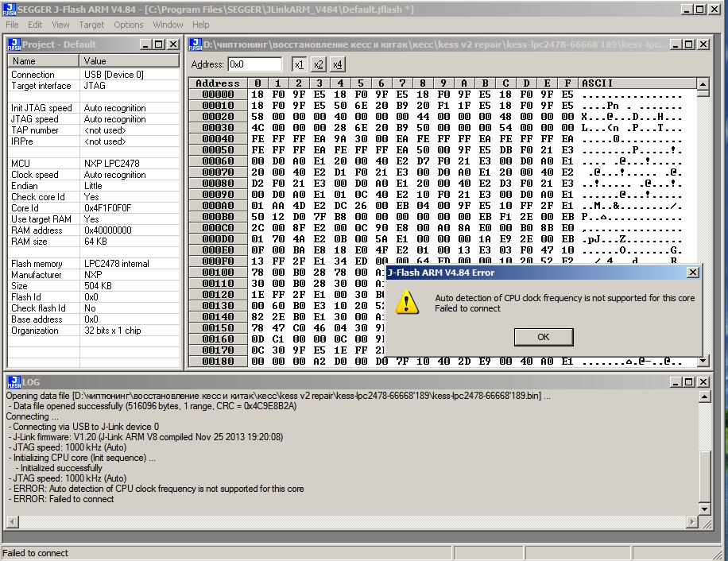Viewport: 728px width, 561px height.
Task: Select 'LPC2478 internal' flash memory value
Action: pyautogui.click(x=117, y=264)
